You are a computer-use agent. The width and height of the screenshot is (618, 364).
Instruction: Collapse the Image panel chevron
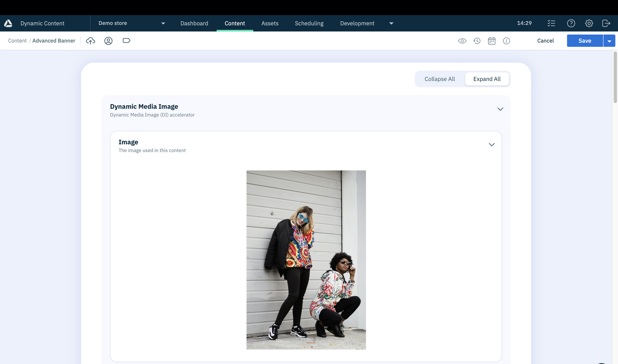(x=492, y=145)
